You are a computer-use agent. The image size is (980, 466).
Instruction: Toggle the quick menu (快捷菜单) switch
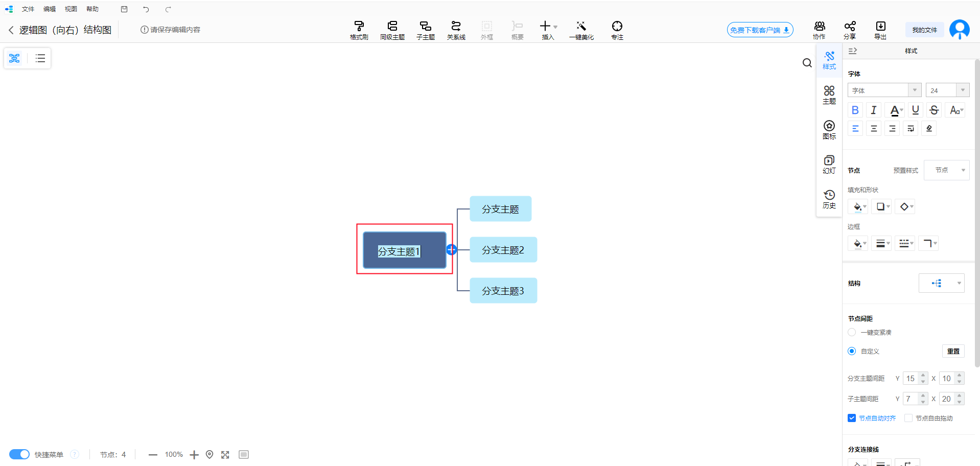pyautogui.click(x=19, y=454)
